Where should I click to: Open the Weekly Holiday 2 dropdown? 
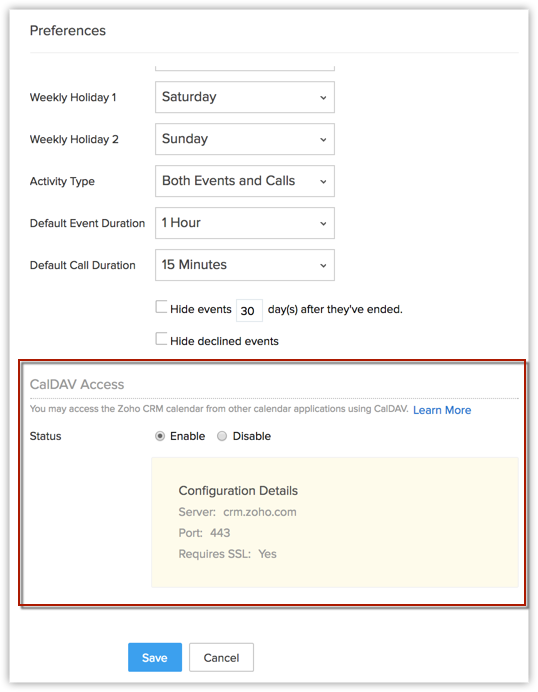245,139
